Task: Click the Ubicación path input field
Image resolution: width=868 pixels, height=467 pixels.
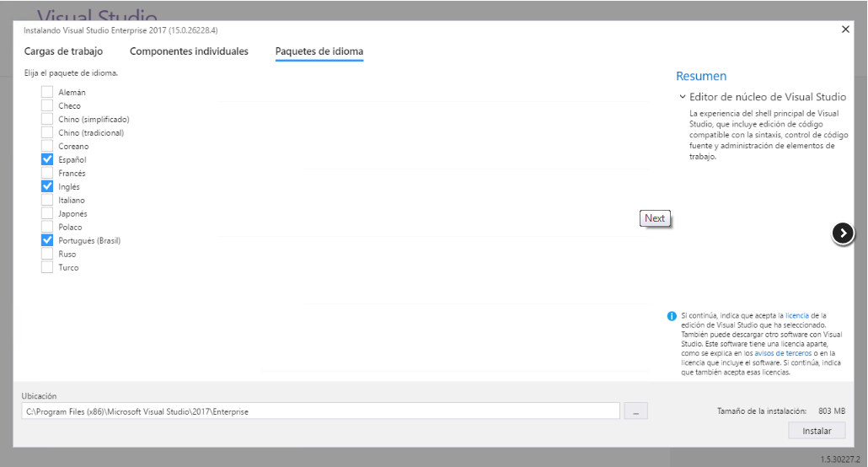Action: coord(320,411)
